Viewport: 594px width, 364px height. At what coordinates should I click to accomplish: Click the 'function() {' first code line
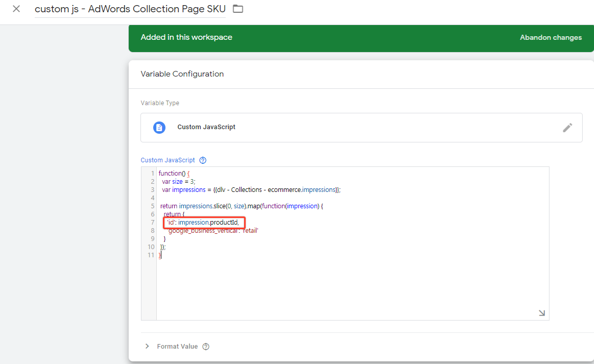174,174
